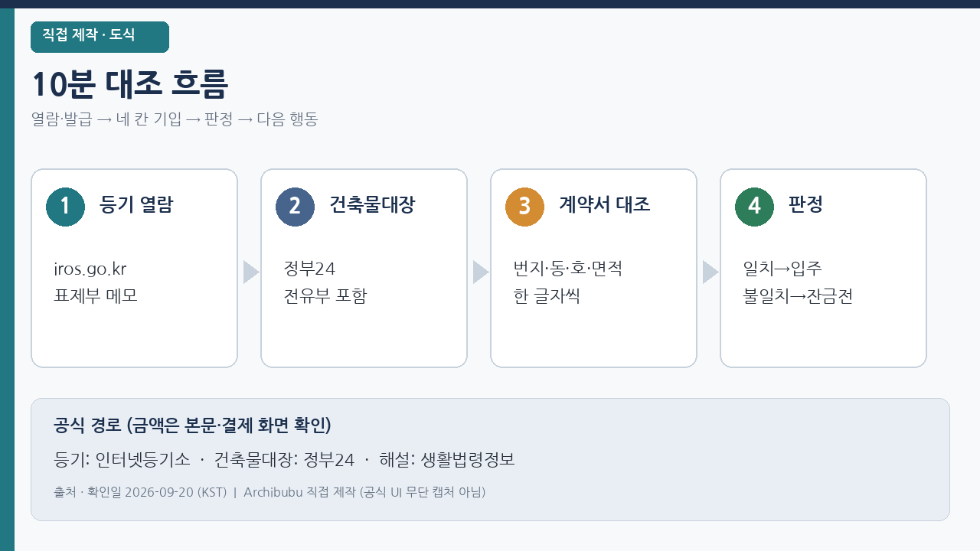Click arrow between 계약서 대조 and 판정

click(x=710, y=272)
